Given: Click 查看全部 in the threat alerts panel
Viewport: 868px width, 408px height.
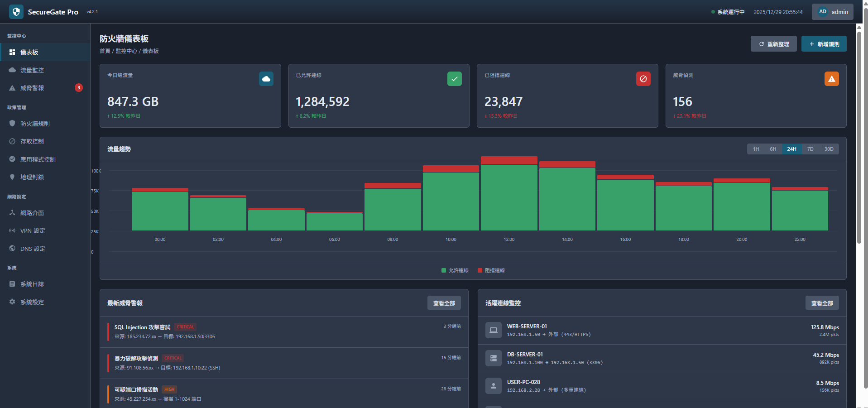Looking at the screenshot, I should pyautogui.click(x=444, y=303).
